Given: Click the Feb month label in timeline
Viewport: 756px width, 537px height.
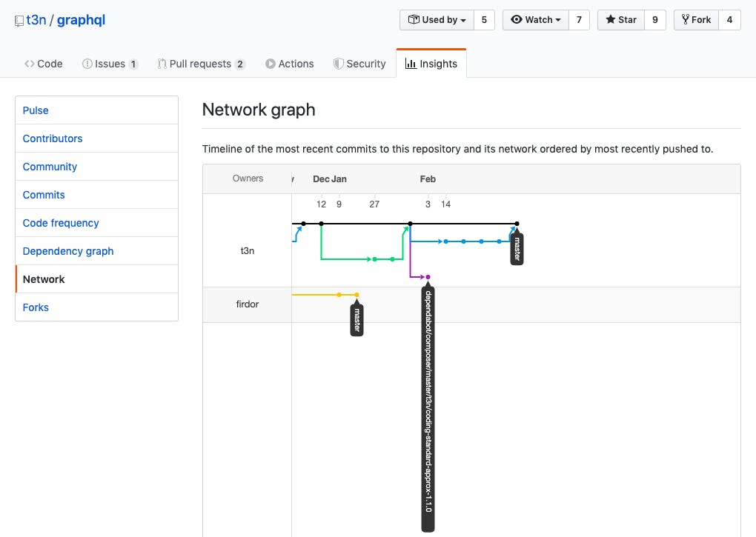Looking at the screenshot, I should (428, 179).
